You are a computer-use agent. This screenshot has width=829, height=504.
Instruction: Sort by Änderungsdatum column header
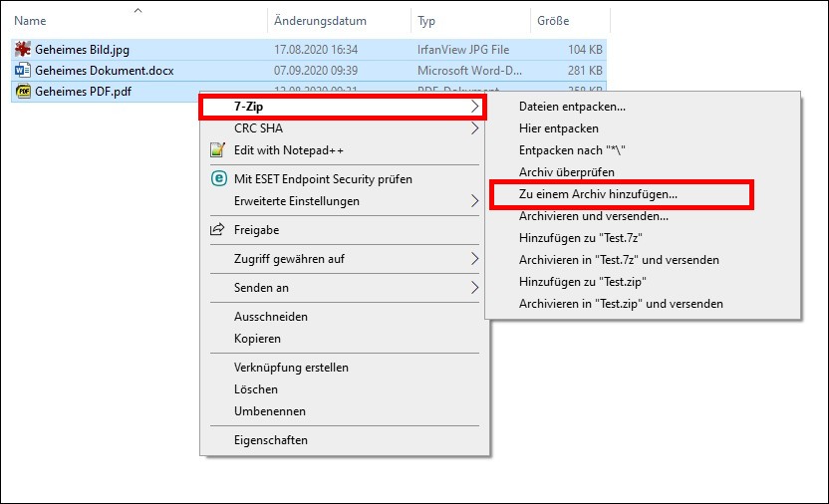coord(320,21)
